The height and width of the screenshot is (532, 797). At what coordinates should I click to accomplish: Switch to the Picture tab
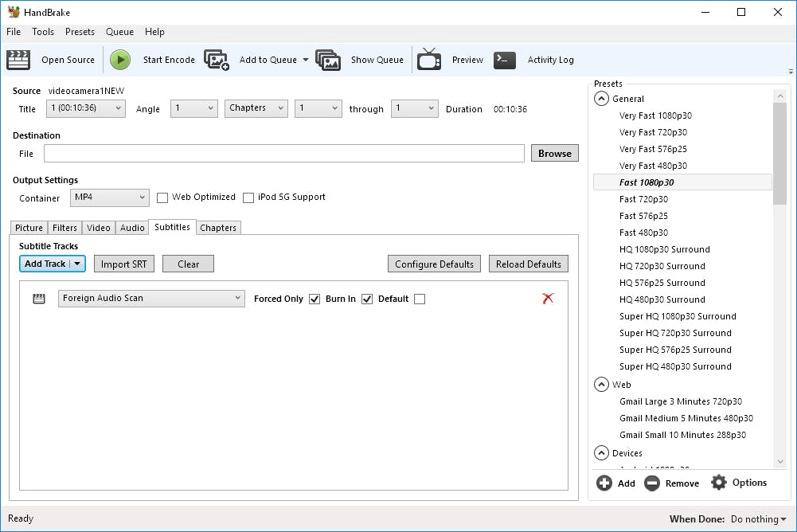click(29, 228)
